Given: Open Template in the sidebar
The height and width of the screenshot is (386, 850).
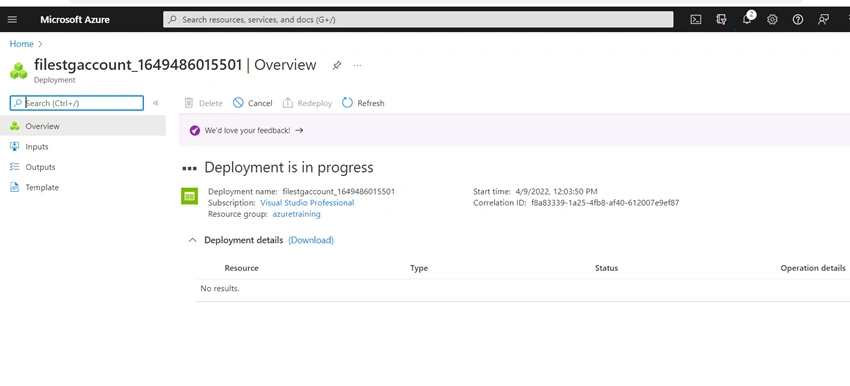Looking at the screenshot, I should coord(83,188).
